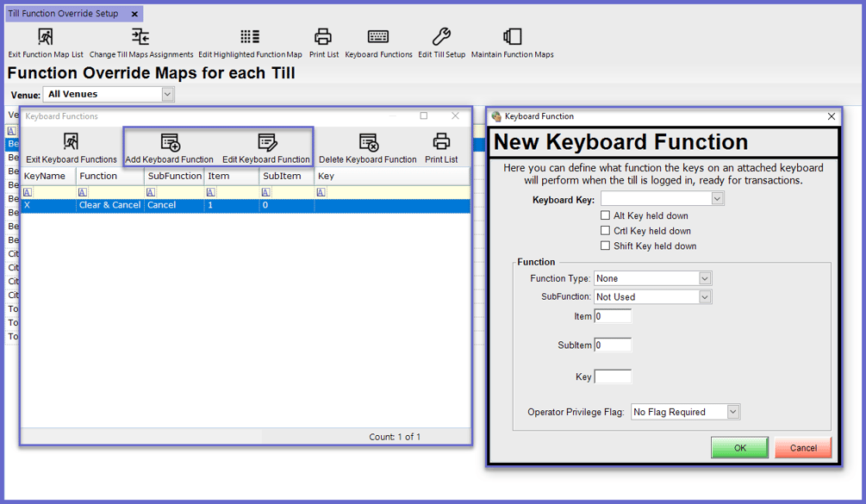Click the Add Keyboard Function icon
The height and width of the screenshot is (504, 866).
click(170, 142)
